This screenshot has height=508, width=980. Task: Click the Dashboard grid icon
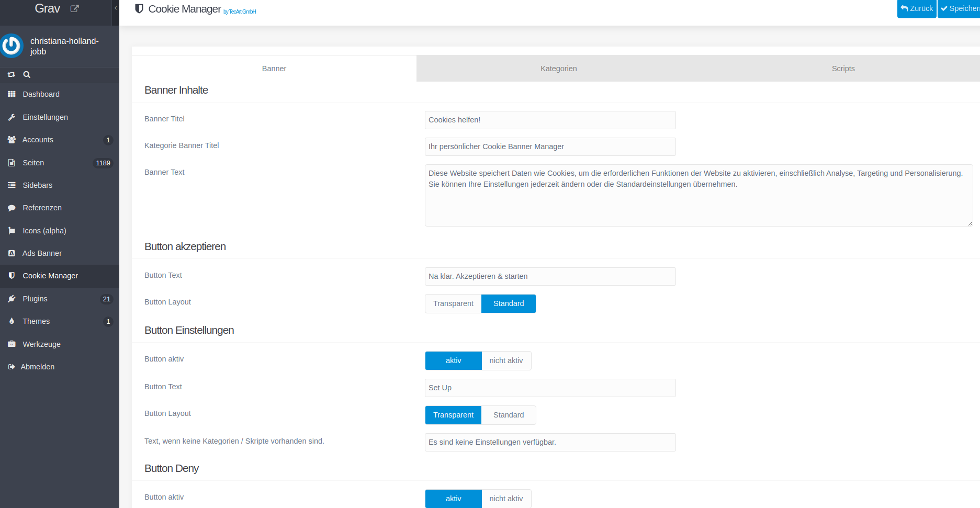[12, 94]
